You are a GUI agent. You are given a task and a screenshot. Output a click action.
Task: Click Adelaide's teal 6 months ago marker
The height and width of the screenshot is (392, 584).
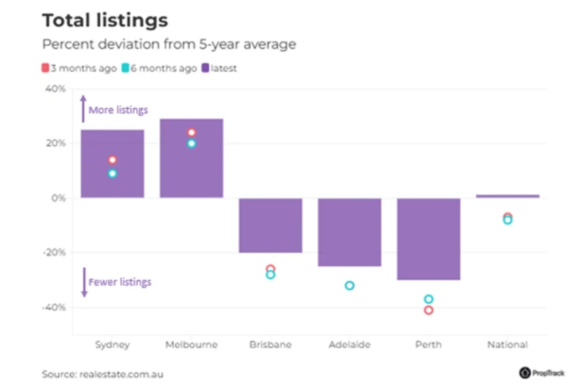[350, 285]
